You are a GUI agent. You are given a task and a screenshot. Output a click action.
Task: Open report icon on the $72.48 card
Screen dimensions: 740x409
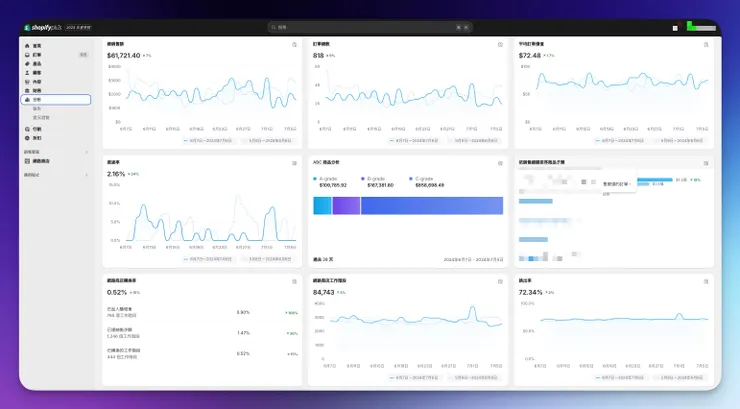click(706, 44)
